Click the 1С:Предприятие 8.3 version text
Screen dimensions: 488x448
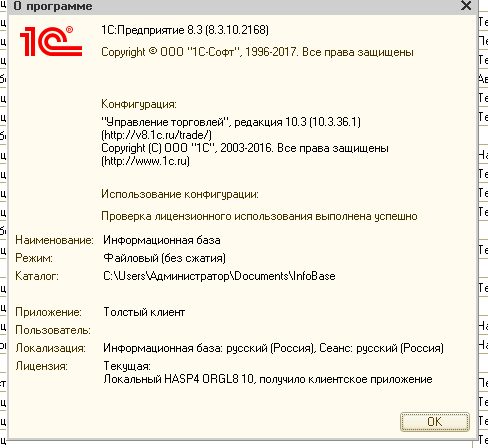coord(185,30)
